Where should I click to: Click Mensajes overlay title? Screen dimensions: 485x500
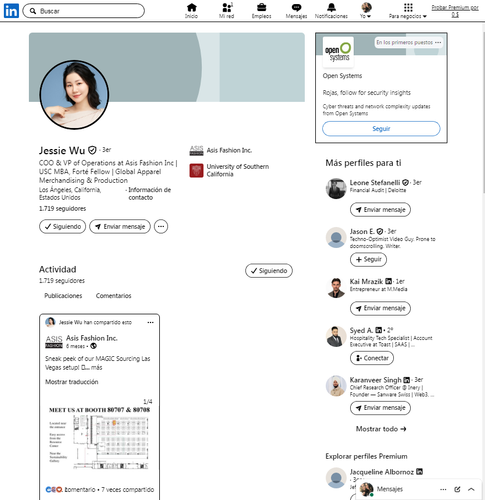(x=390, y=489)
